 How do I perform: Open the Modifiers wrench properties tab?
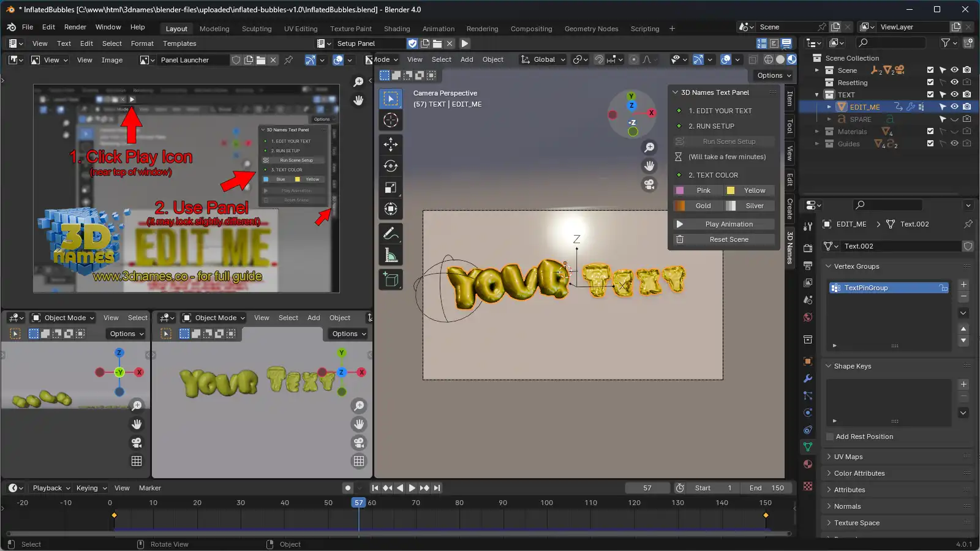pos(808,378)
